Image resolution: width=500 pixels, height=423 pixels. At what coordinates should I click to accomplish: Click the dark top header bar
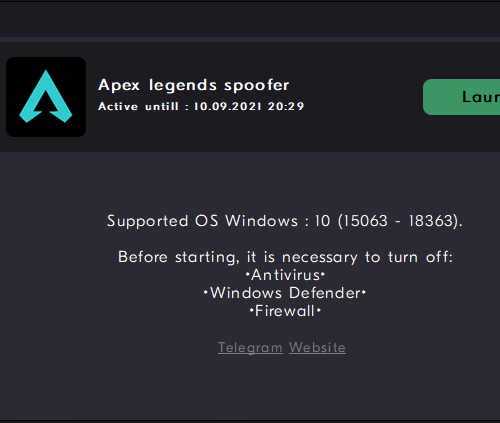[250, 19]
